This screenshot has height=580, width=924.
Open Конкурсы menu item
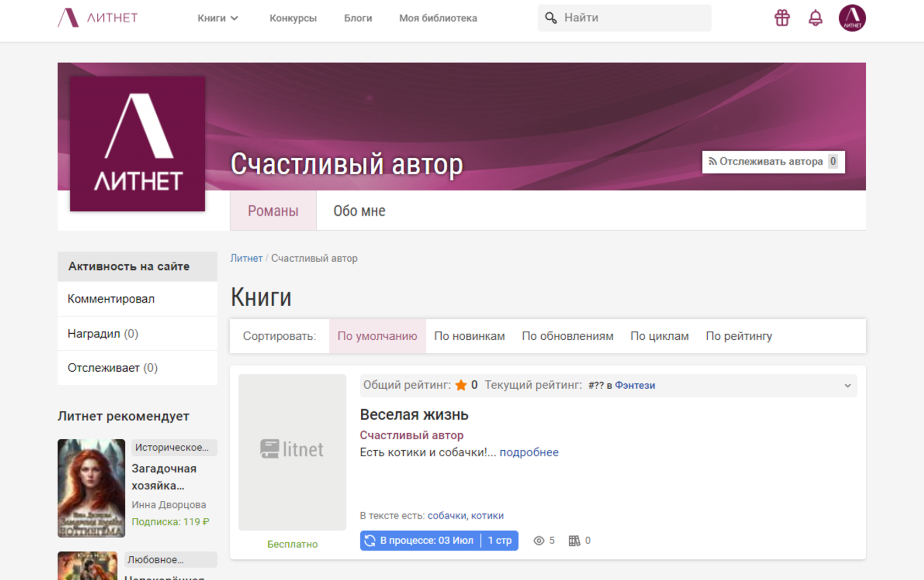click(293, 18)
